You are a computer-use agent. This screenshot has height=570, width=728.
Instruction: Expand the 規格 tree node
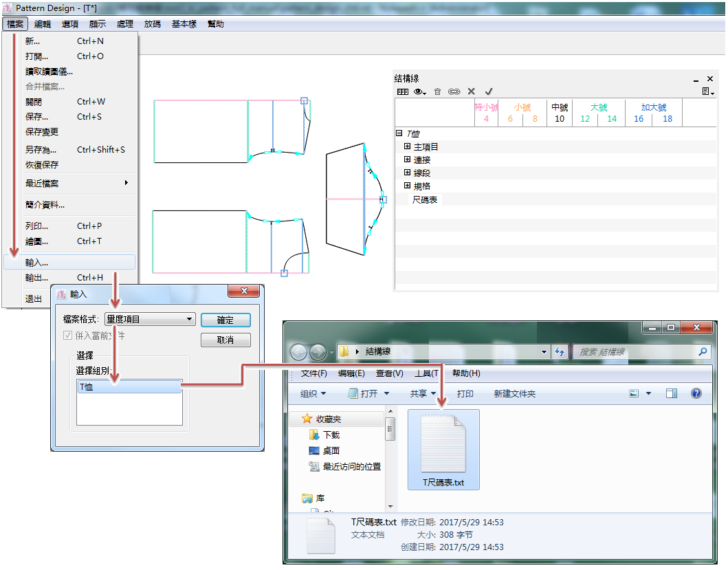pyautogui.click(x=407, y=186)
